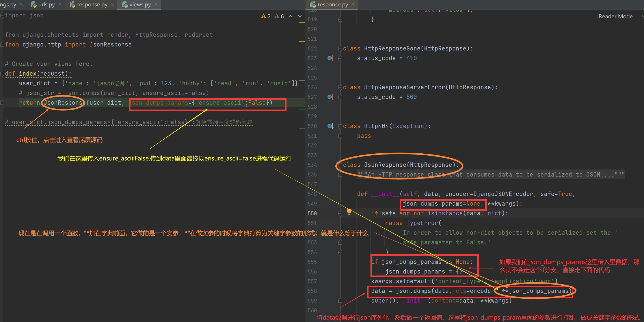Collapse the HttpResponseGone class on line 522
Screen dimensions: 644x322
tap(340, 48)
